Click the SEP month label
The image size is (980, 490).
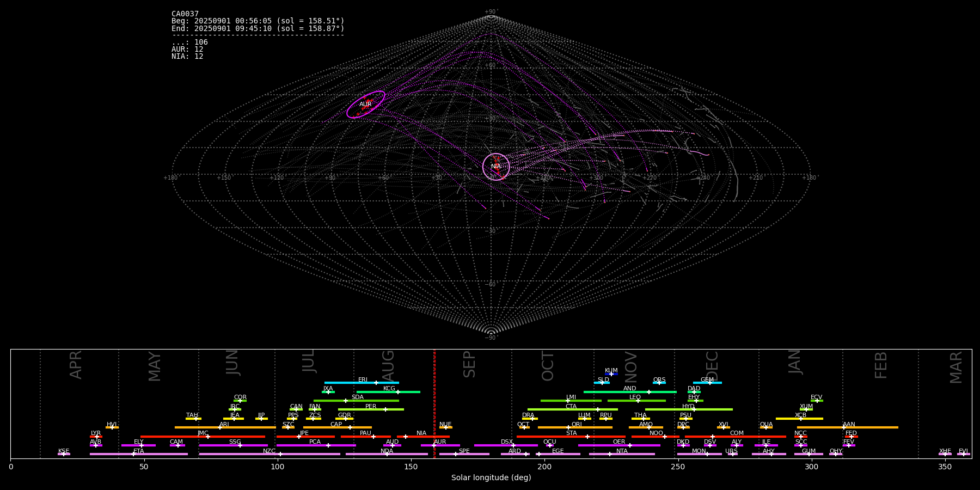coord(469,364)
